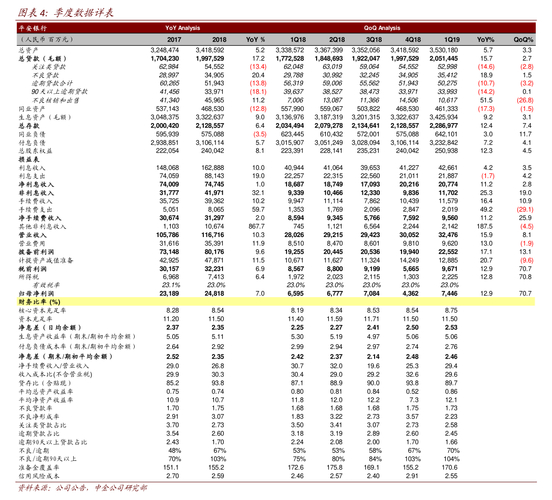Image resolution: width=552 pixels, height=500 pixels.
Task: Click 1Q19 operating revenue value '32,476'
Action: click(448, 235)
